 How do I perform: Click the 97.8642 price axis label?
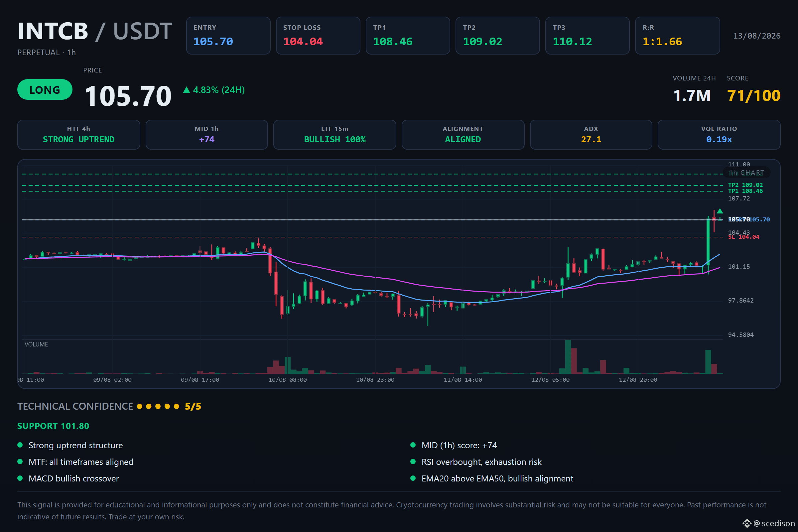741,301
